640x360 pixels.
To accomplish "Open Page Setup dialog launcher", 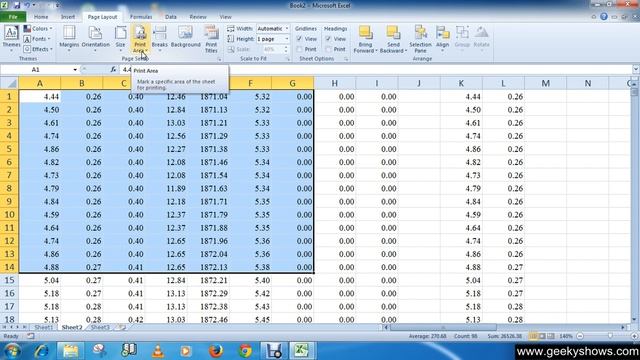I will (x=219, y=59).
